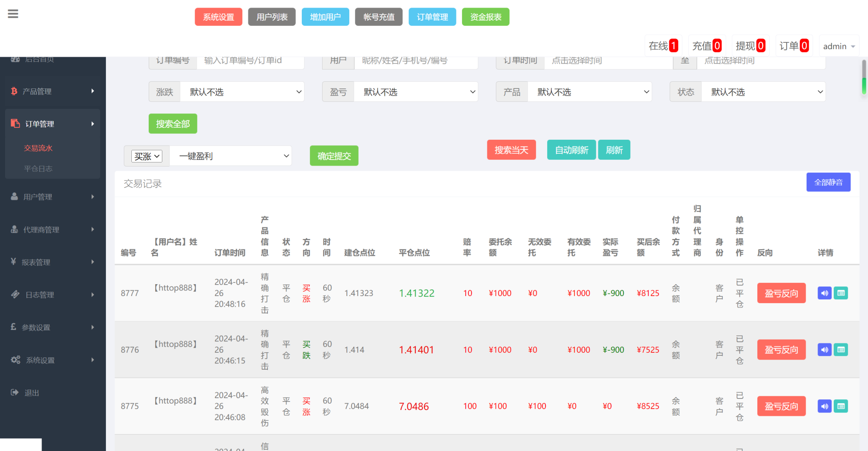Click closing price 1.41322 in table
The width and height of the screenshot is (868, 451).
417,293
